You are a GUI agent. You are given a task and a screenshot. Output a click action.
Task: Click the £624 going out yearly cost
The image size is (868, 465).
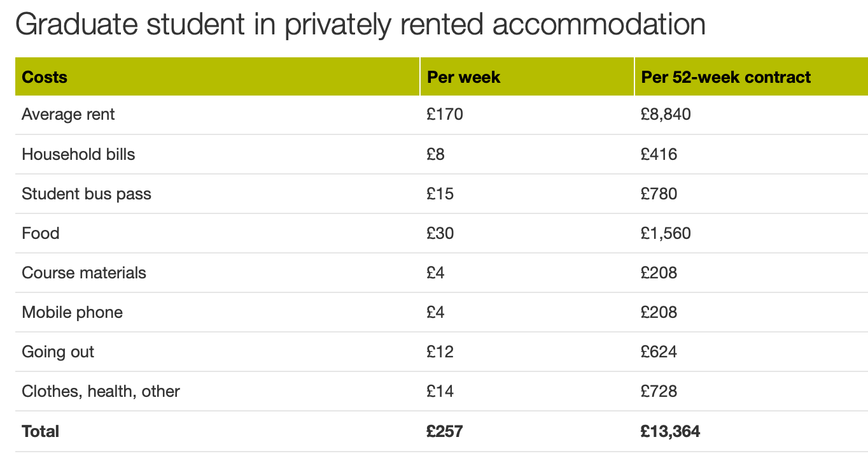tap(659, 352)
